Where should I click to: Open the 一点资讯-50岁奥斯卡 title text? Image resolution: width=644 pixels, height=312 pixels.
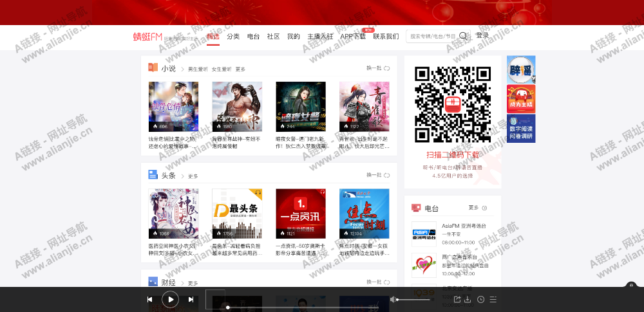[301, 250]
